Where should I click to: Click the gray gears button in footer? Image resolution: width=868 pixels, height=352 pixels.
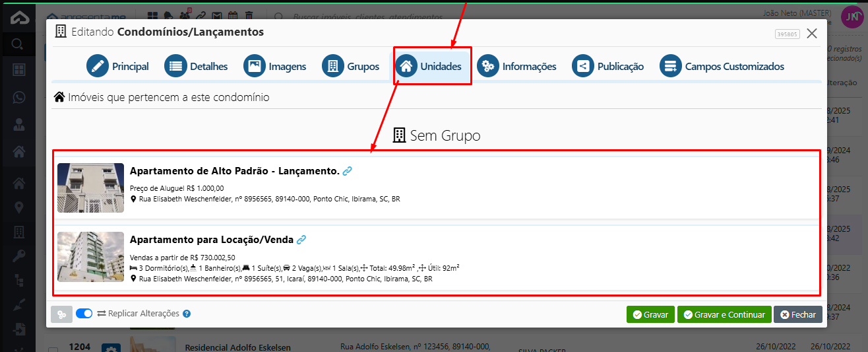(61, 314)
